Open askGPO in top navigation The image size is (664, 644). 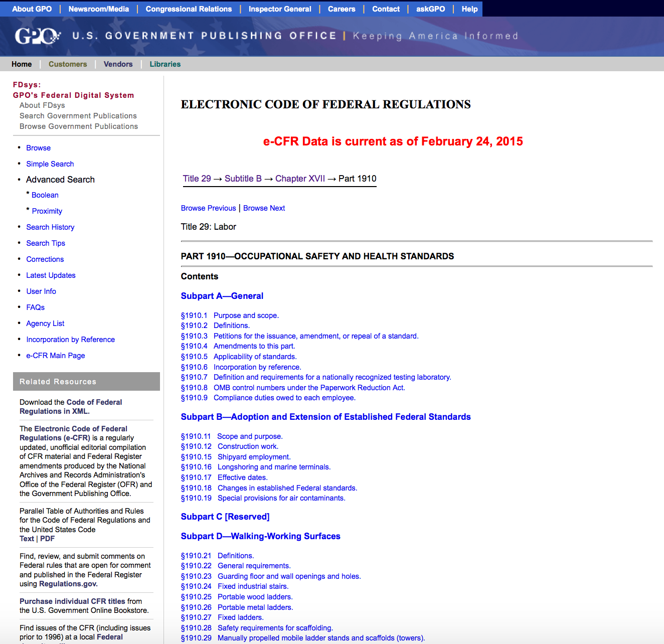pyautogui.click(x=430, y=9)
